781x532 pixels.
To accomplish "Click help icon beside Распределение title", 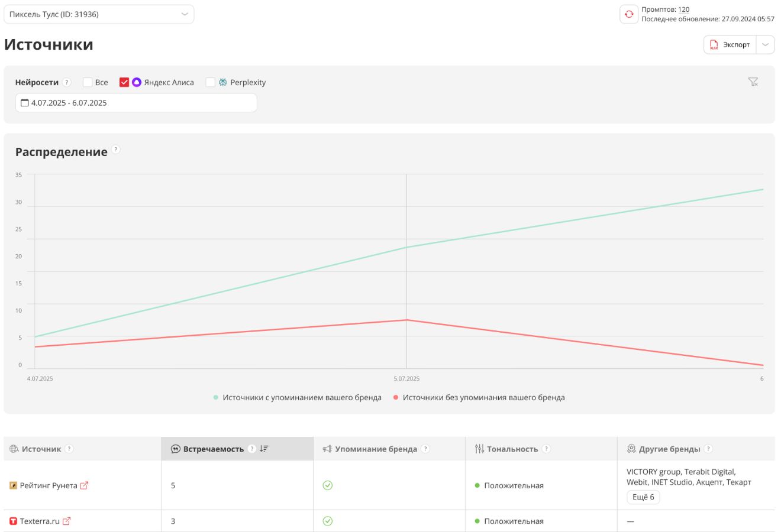I will click(116, 150).
